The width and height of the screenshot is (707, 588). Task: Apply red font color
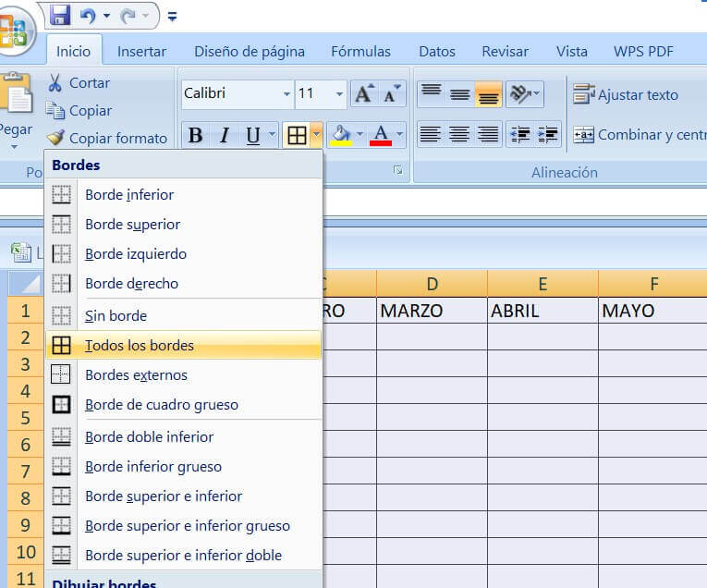pyautogui.click(x=381, y=135)
